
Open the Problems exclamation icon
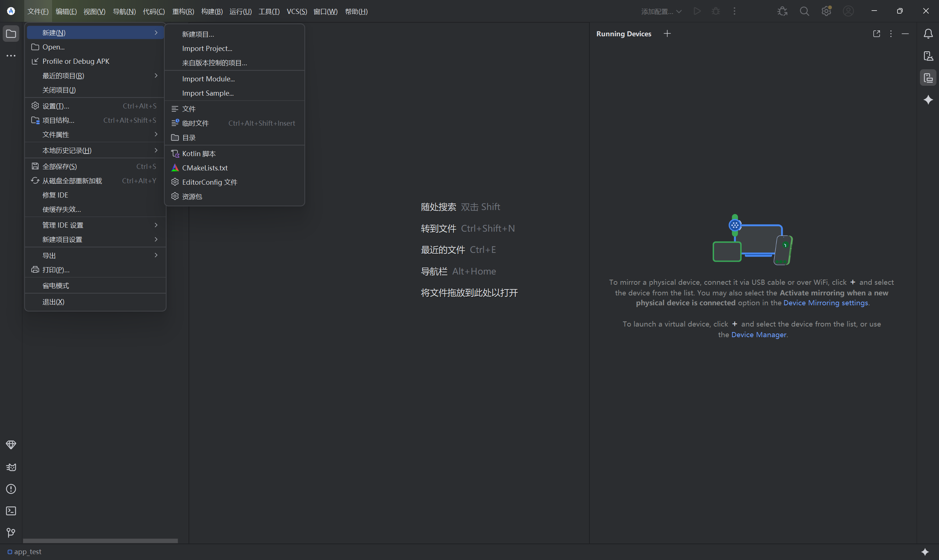pyautogui.click(x=11, y=489)
